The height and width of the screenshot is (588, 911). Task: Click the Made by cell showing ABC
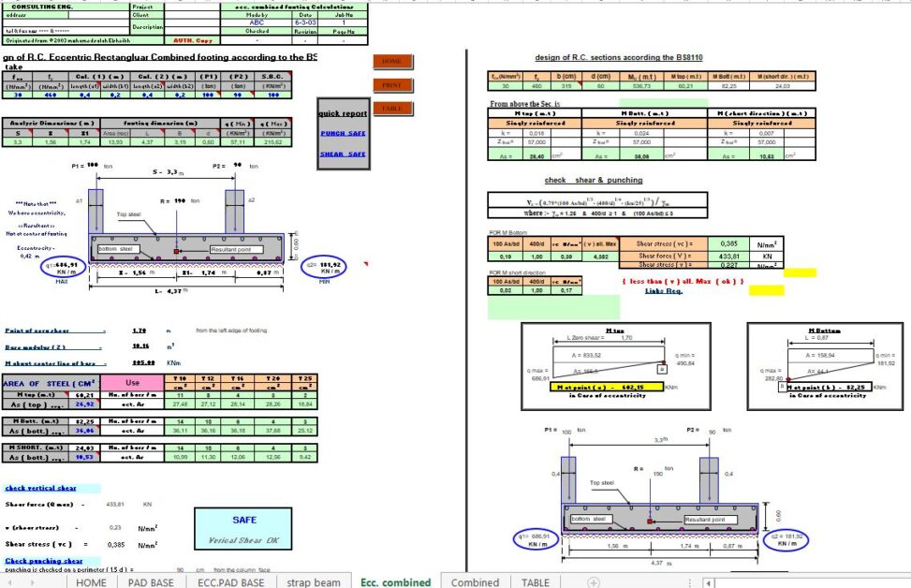257,22
